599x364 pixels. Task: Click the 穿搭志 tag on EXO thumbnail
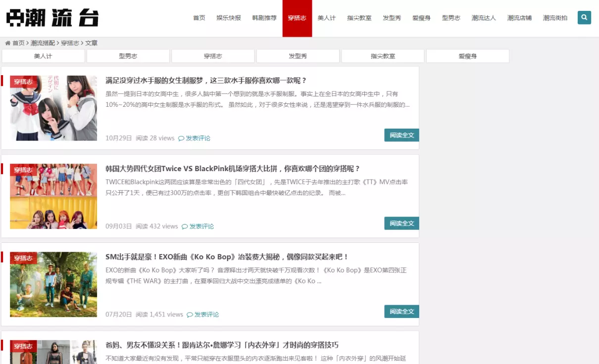[23, 258]
